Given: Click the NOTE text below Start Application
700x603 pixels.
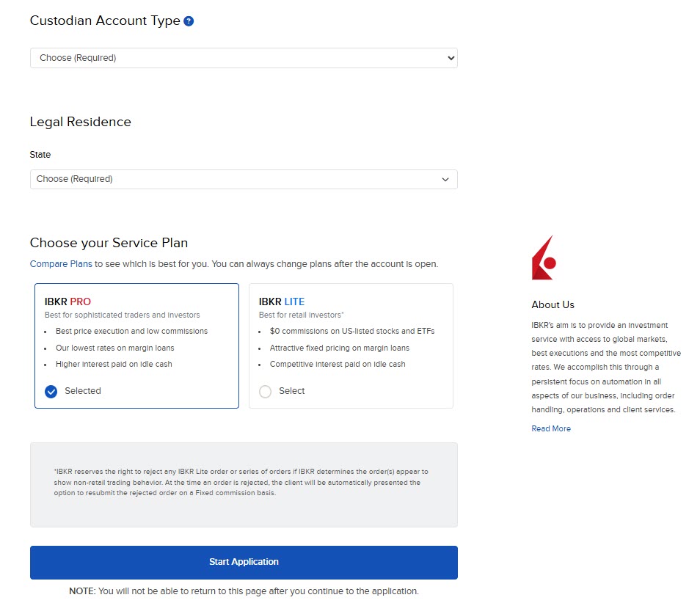Looking at the screenshot, I should pos(244,591).
